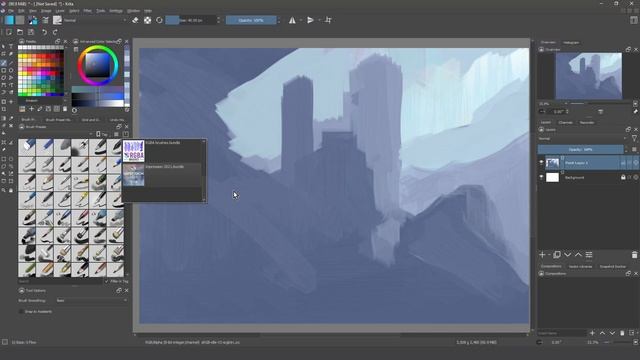Open the Layers docker blending mode dropdown
This screenshot has width=640, height=360.
582,138
